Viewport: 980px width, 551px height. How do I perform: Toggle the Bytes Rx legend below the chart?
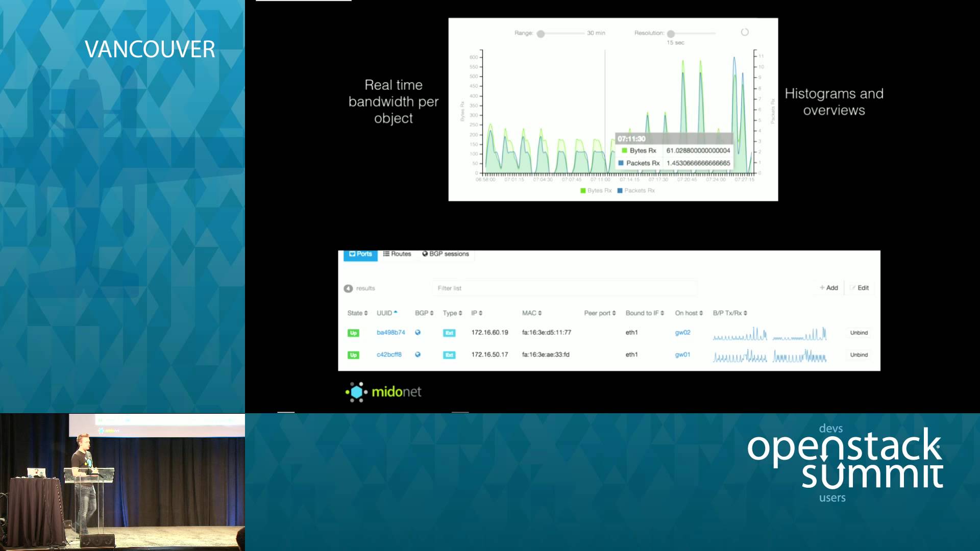pos(597,190)
